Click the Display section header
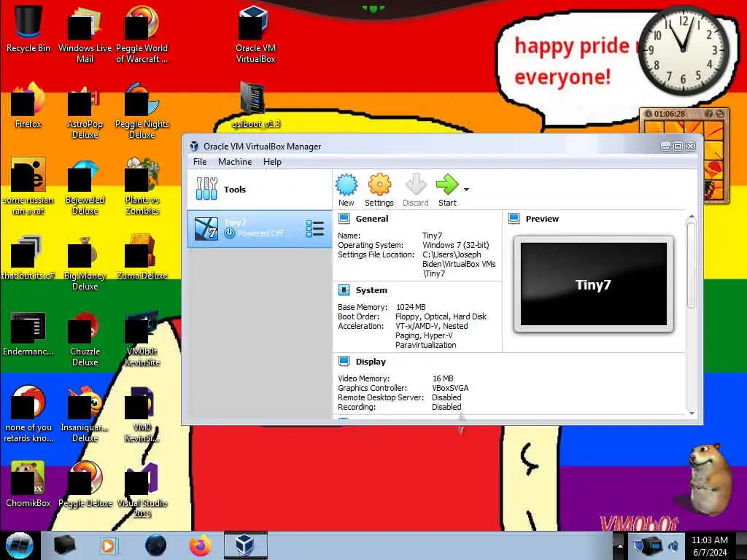 pos(371,362)
